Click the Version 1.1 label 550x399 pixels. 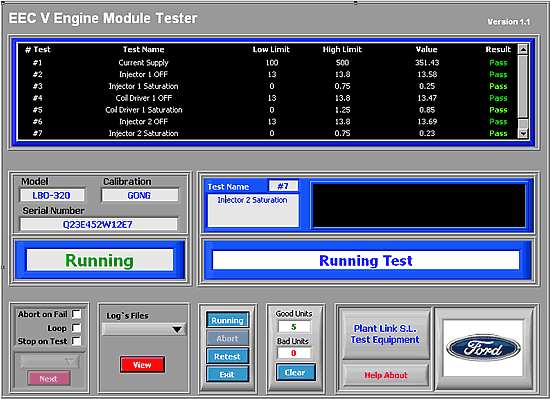click(x=509, y=22)
